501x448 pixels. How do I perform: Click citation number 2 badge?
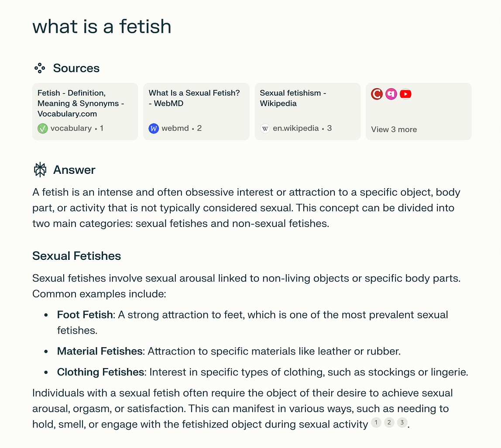click(x=389, y=422)
